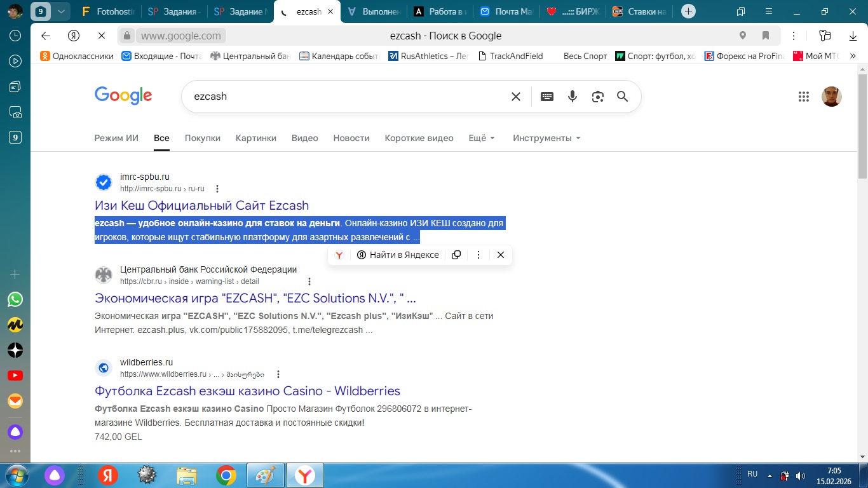Image resolution: width=868 pixels, height=488 pixels.
Task: Open Футболка Ezcash Wildberries result link
Action: pos(247,391)
